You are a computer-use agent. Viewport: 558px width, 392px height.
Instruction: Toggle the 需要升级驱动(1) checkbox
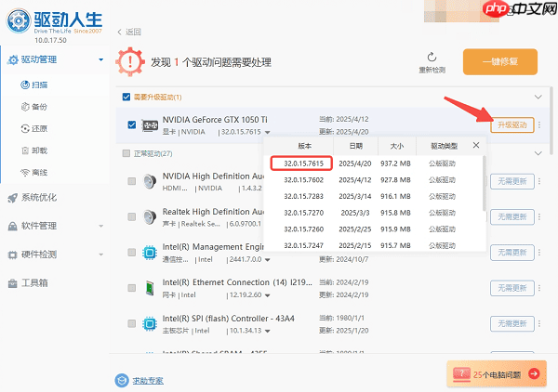pos(126,97)
